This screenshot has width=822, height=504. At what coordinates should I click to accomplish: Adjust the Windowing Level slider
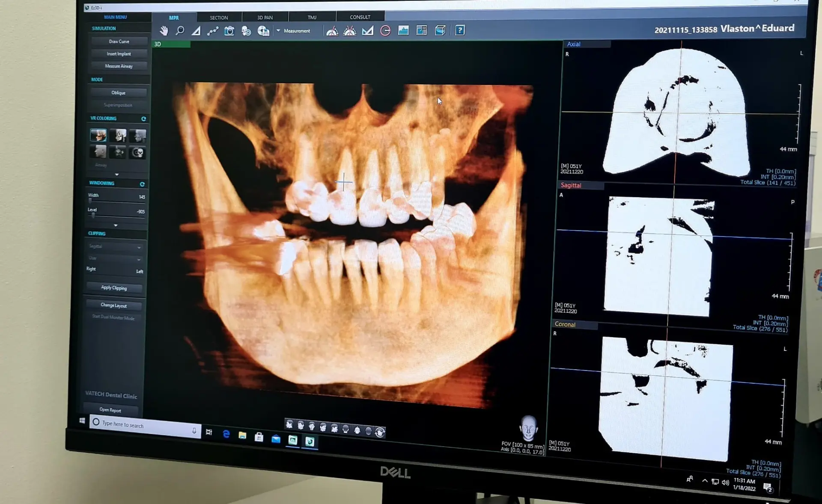pyautogui.click(x=93, y=216)
